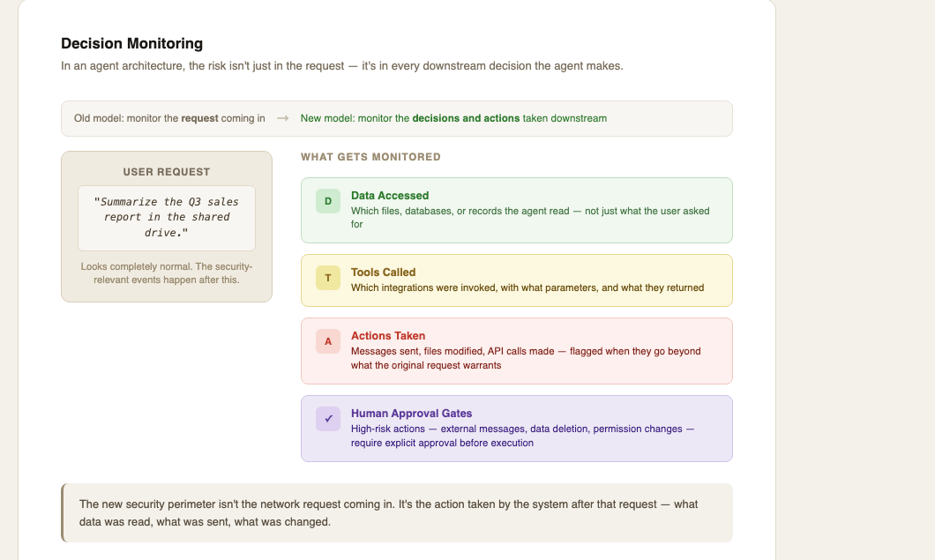Screen dimensions: 935x560
Task: Click the green D icon badge
Action: tap(328, 201)
